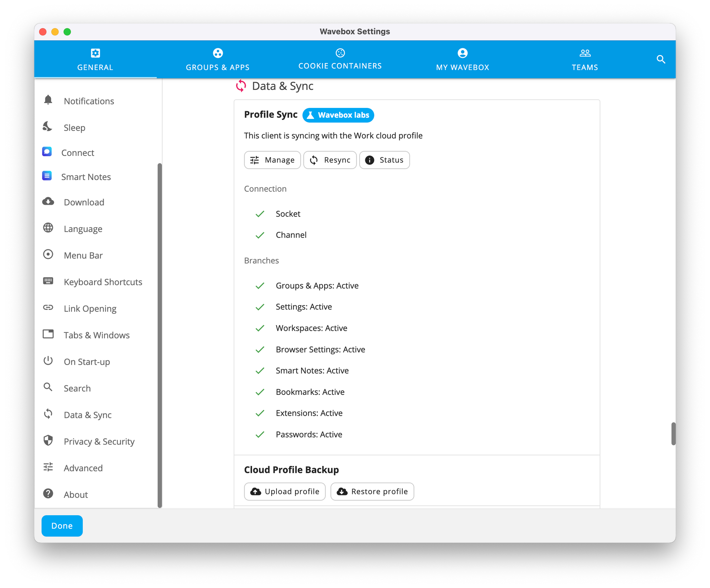Click the Advanced sliders icon
Screen dimensions: 710x588
[x=48, y=467]
